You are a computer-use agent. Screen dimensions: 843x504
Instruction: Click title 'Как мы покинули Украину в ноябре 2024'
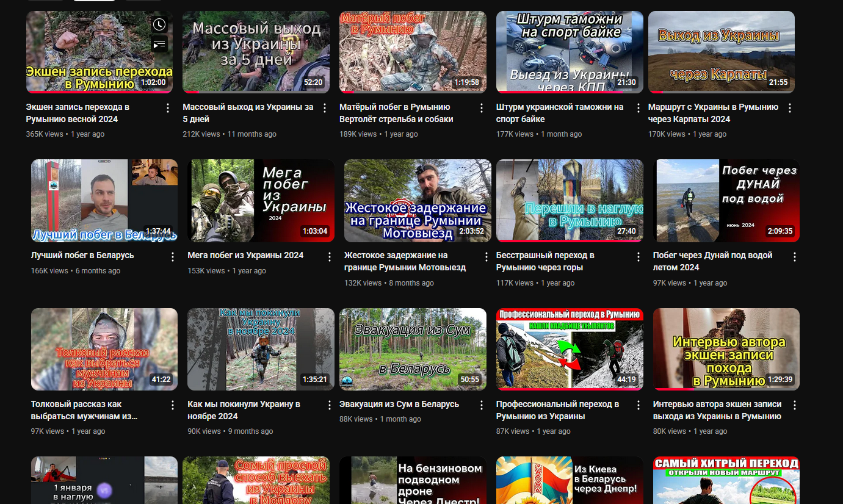[244, 410]
